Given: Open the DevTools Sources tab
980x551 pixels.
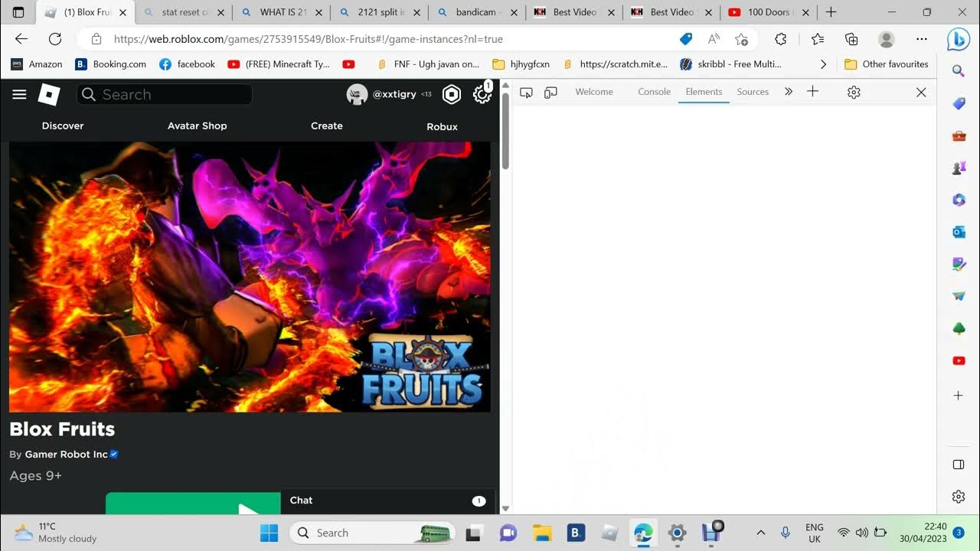Looking at the screenshot, I should coord(753,92).
